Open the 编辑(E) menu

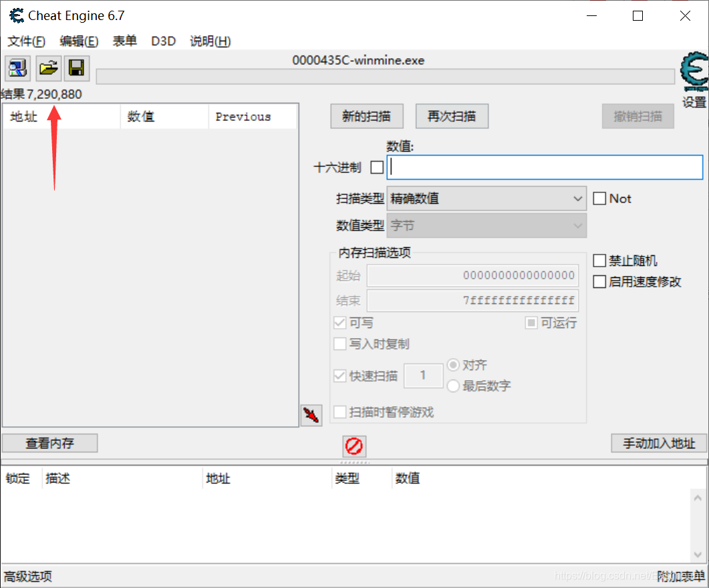tap(79, 41)
